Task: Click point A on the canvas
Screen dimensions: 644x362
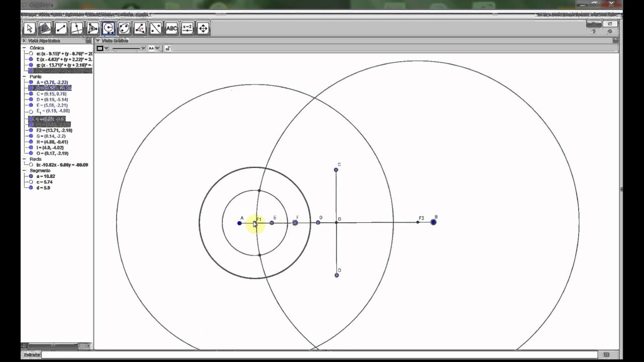Action: (x=239, y=223)
